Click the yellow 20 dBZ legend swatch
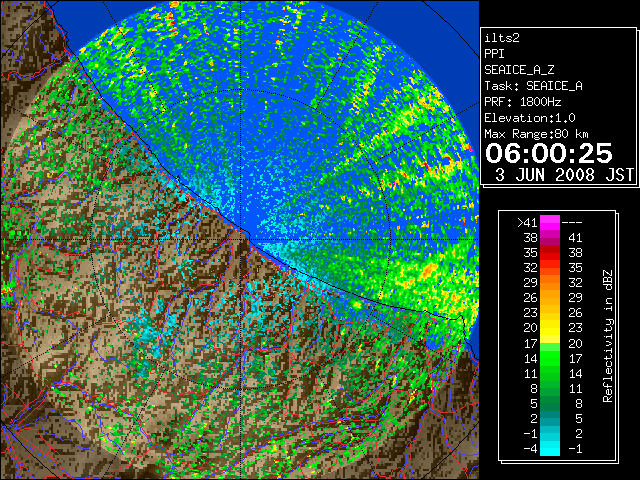Image resolution: width=640 pixels, height=480 pixels. click(550, 328)
